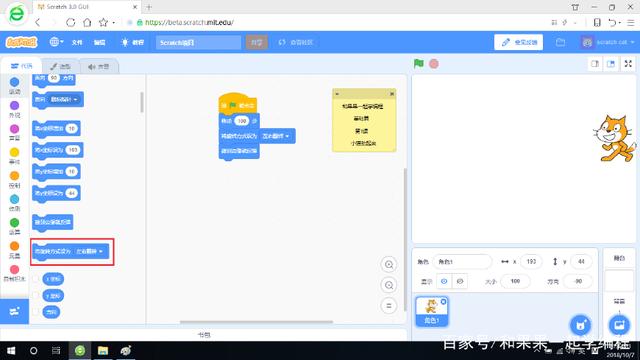Click the Share button next to title
640x360 pixels.
256,42
